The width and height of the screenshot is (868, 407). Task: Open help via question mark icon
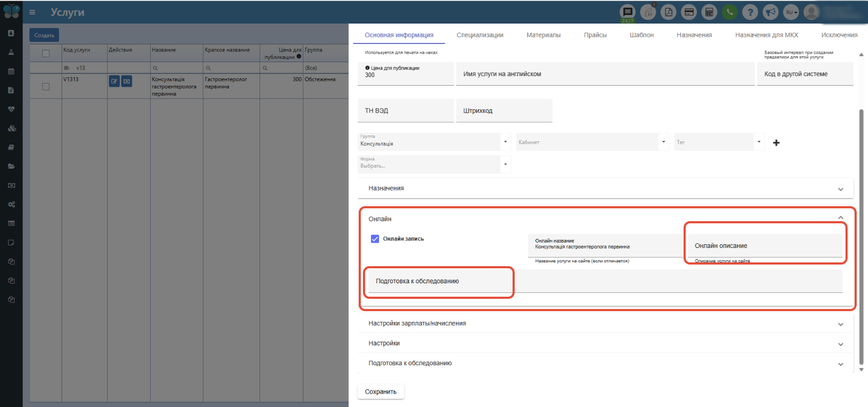[750, 12]
